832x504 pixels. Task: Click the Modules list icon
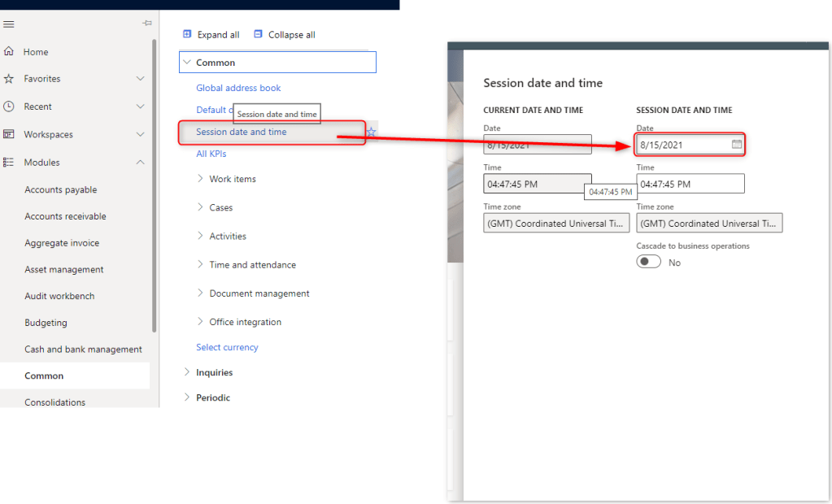click(9, 163)
